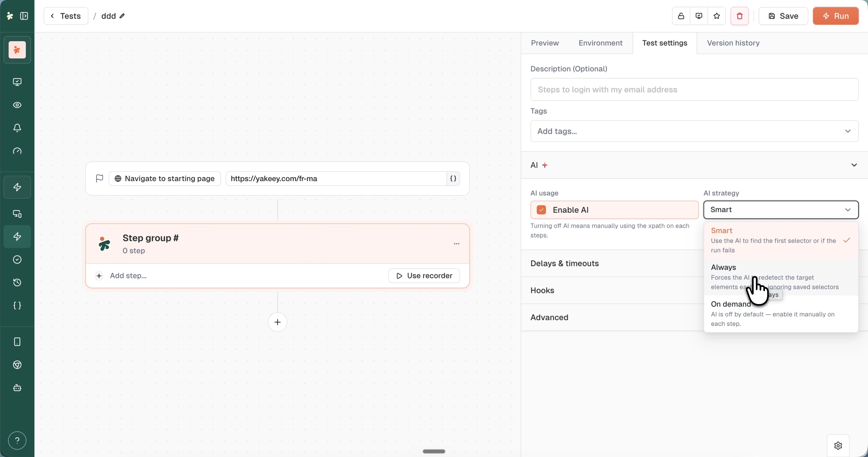Toggle the sidebar collapse icon

pyautogui.click(x=24, y=16)
